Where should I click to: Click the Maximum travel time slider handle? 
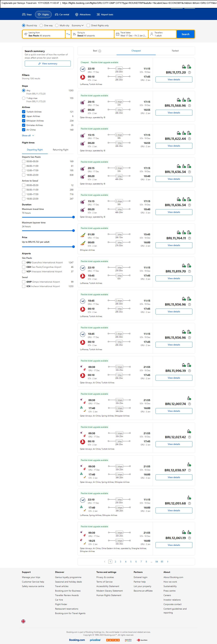point(74,217)
